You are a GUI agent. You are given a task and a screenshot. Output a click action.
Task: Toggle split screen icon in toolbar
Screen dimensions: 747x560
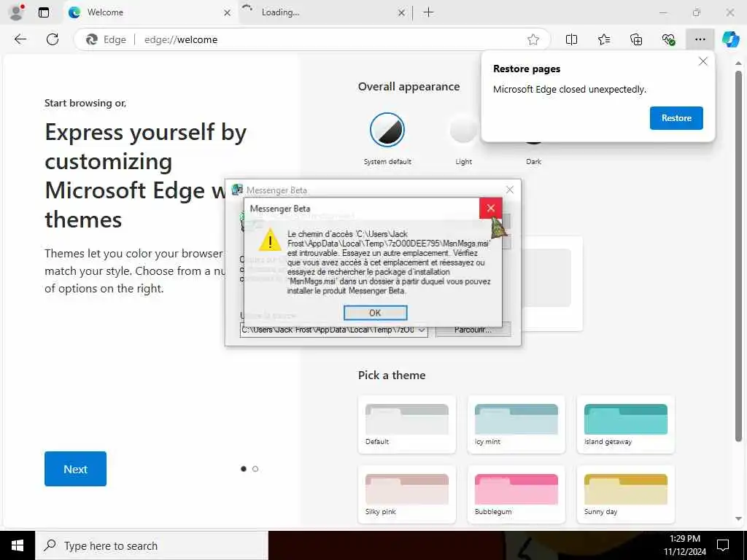(571, 39)
